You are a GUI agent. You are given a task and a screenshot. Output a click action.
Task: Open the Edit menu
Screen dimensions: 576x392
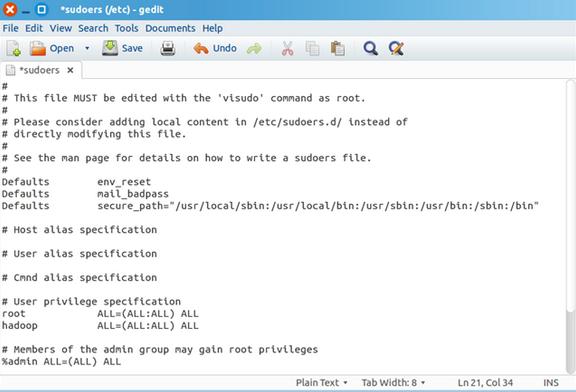[34, 28]
